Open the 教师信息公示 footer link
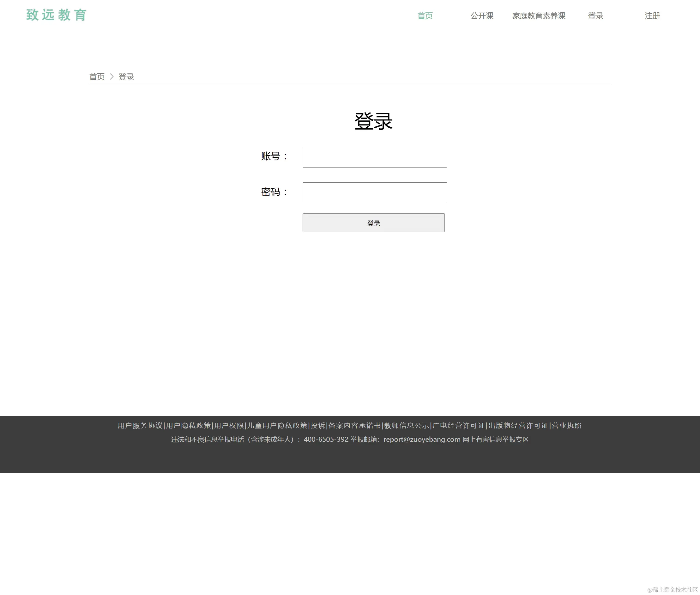Image resolution: width=700 pixels, height=595 pixels. tap(406, 425)
